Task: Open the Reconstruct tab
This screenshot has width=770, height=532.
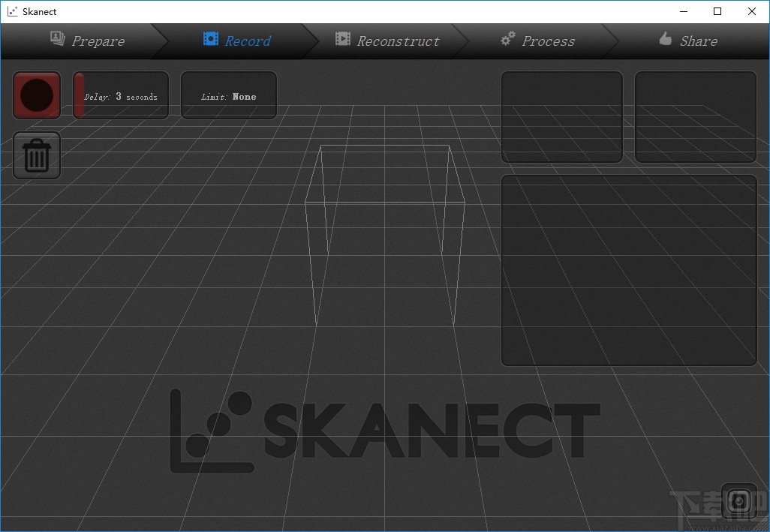Action: click(397, 41)
